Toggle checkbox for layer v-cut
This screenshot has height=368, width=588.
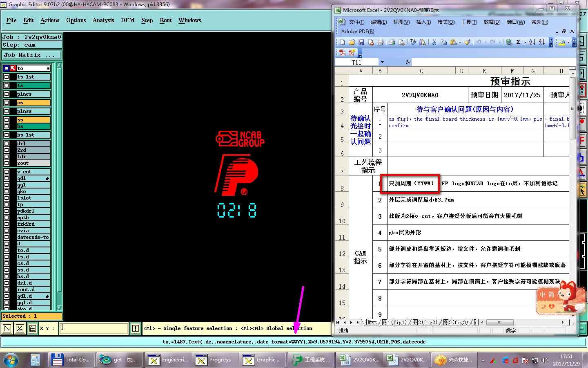[x=7, y=172]
